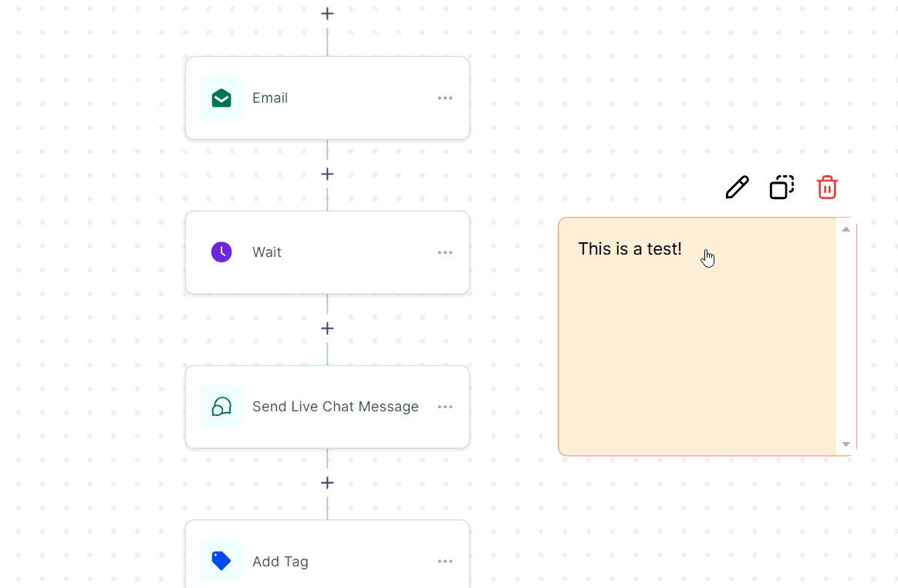The width and height of the screenshot is (898, 588).
Task: Click the sticky note text 'This is a test!'
Action: click(630, 248)
